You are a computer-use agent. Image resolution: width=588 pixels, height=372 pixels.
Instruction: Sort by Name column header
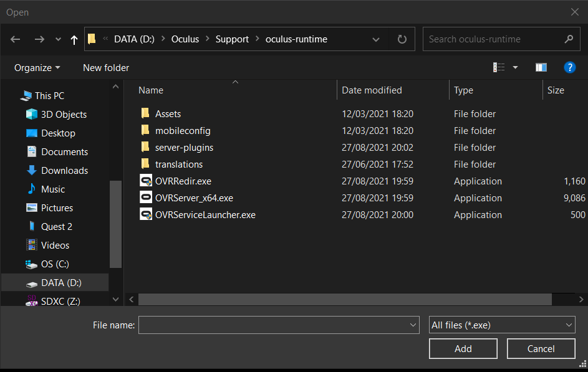(151, 90)
